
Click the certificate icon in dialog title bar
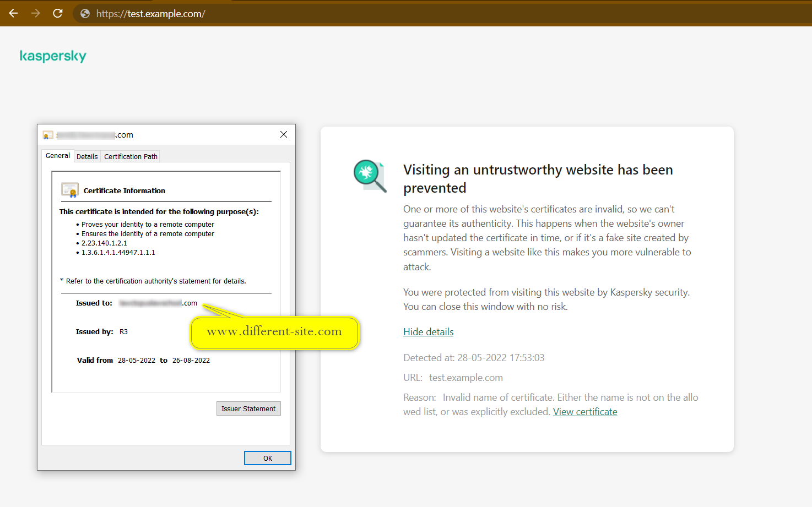(48, 135)
